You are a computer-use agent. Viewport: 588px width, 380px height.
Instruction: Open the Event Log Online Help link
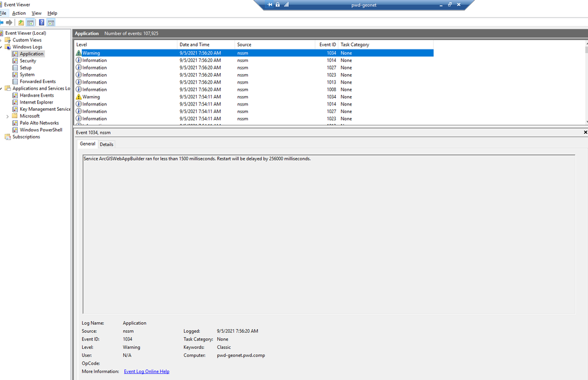coord(147,371)
